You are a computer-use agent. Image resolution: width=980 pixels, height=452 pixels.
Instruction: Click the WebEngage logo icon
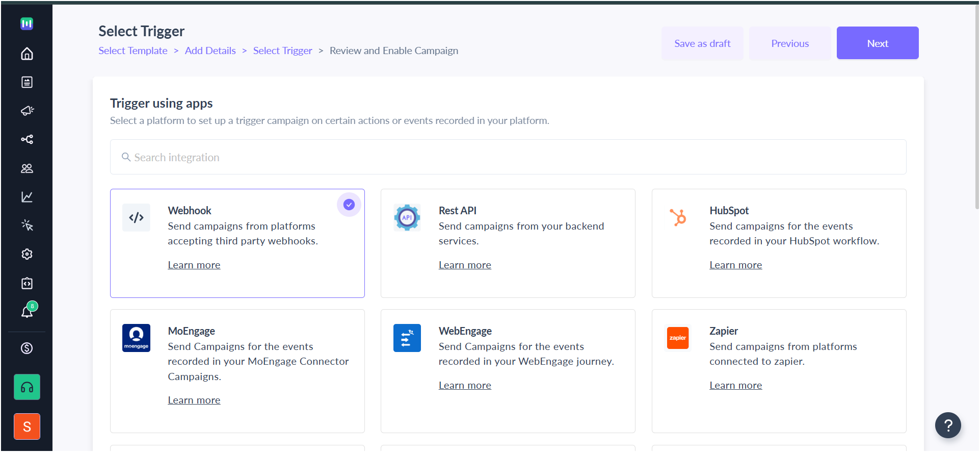pyautogui.click(x=407, y=338)
